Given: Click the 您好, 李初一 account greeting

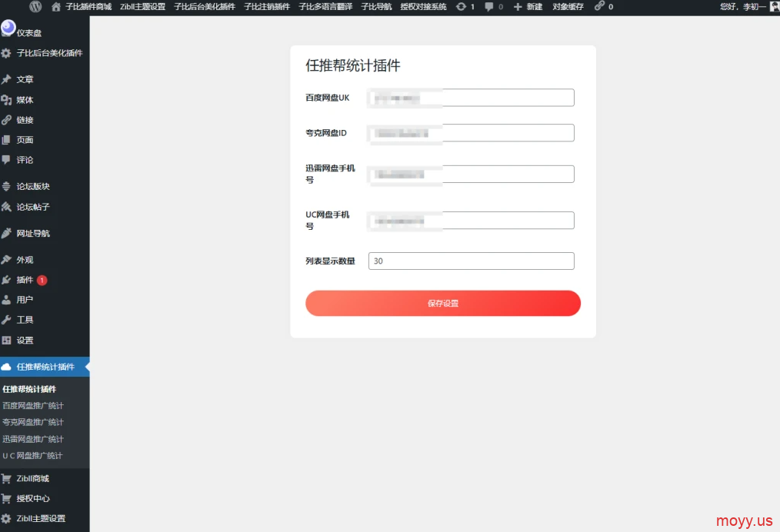Looking at the screenshot, I should (742, 7).
